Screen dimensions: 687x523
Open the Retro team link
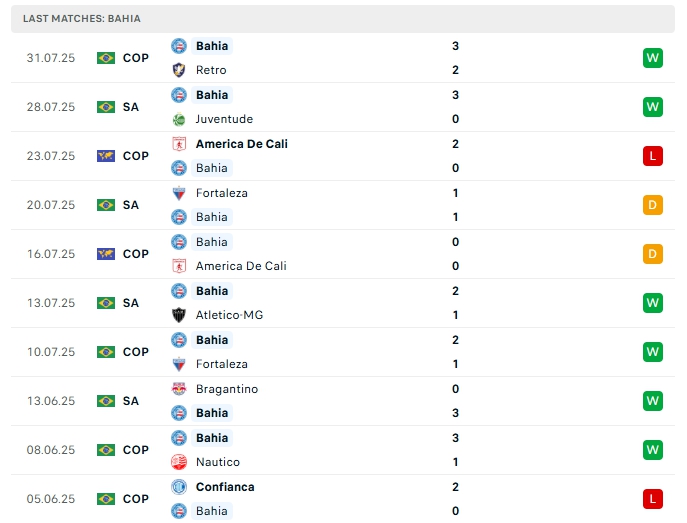(x=211, y=70)
